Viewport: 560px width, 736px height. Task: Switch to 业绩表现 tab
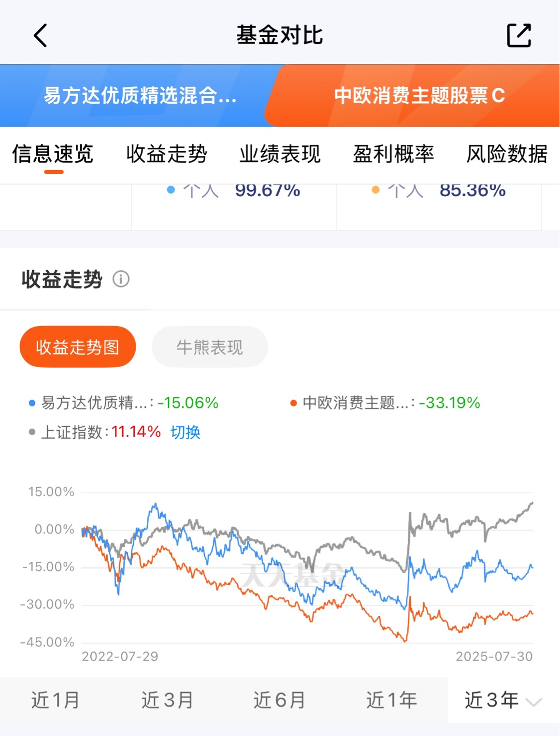[x=280, y=154]
